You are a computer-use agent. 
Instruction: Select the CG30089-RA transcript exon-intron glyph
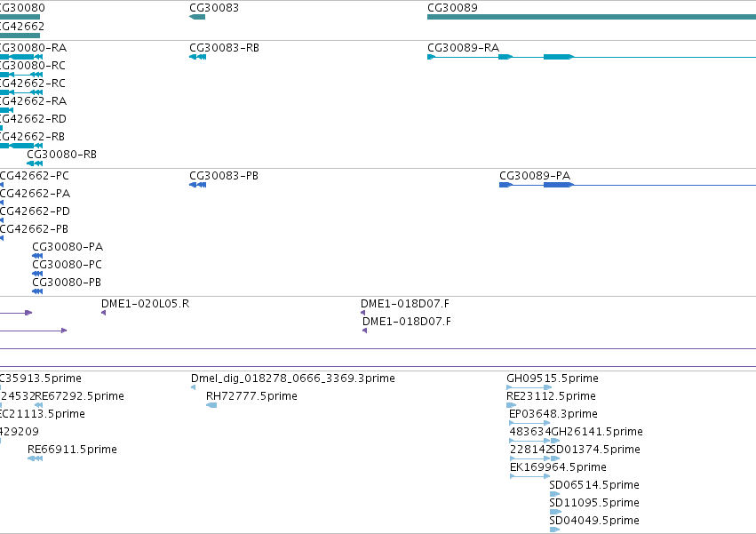[x=592, y=57]
